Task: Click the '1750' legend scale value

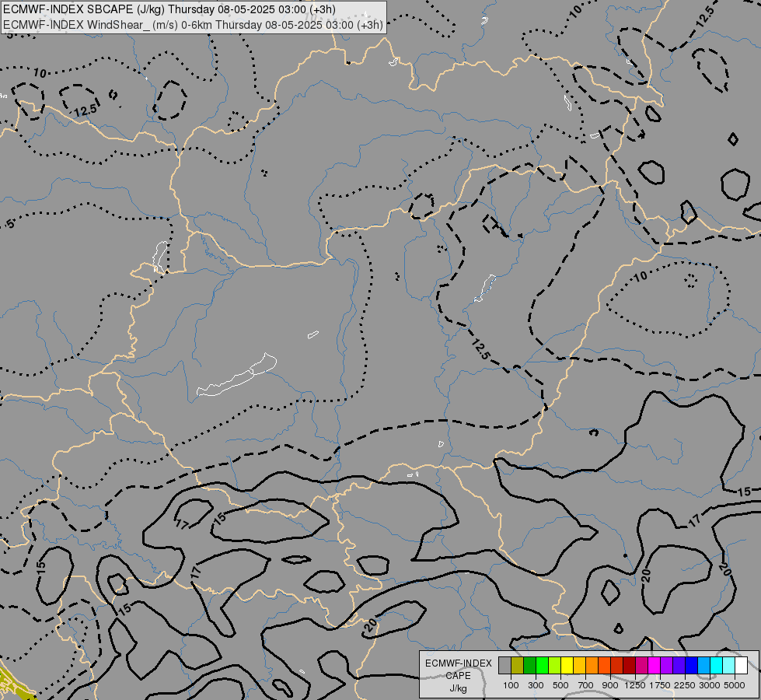Action: click(x=660, y=685)
